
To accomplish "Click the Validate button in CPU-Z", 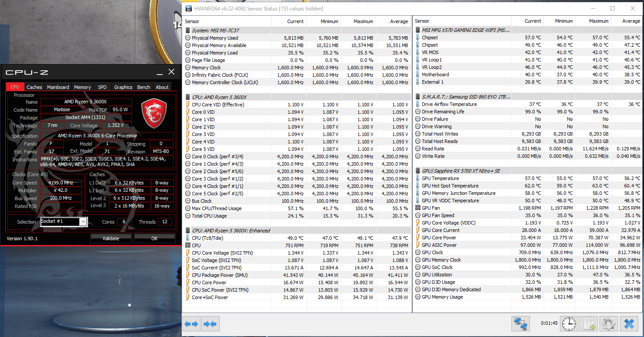I will click(x=111, y=238).
